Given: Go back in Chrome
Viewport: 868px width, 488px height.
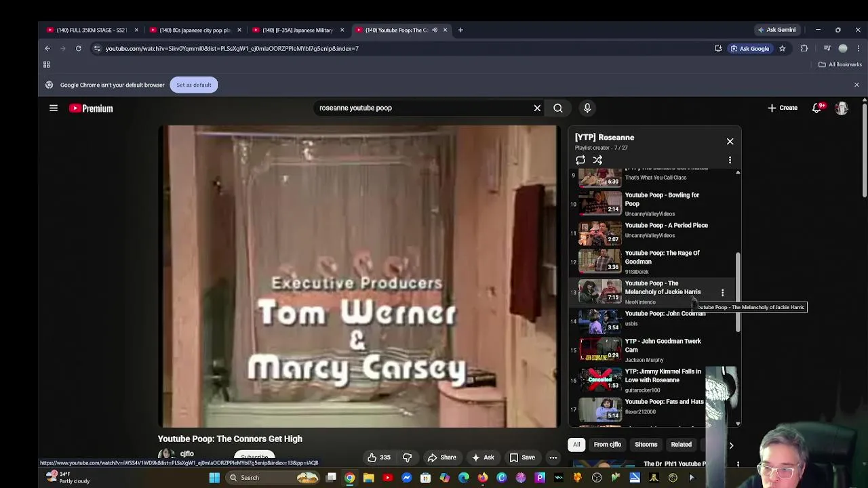Looking at the screenshot, I should [47, 48].
